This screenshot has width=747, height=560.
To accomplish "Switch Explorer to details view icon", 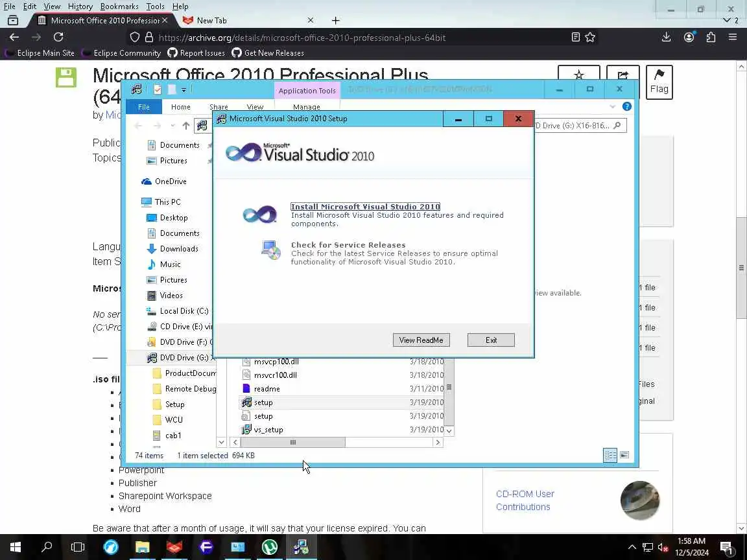I will click(x=610, y=455).
